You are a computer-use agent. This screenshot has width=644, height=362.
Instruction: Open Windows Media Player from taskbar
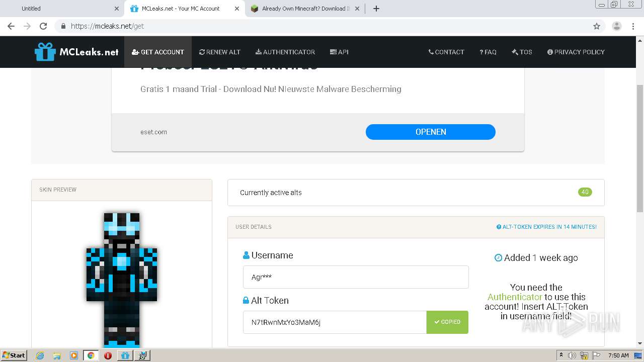coord(74,355)
